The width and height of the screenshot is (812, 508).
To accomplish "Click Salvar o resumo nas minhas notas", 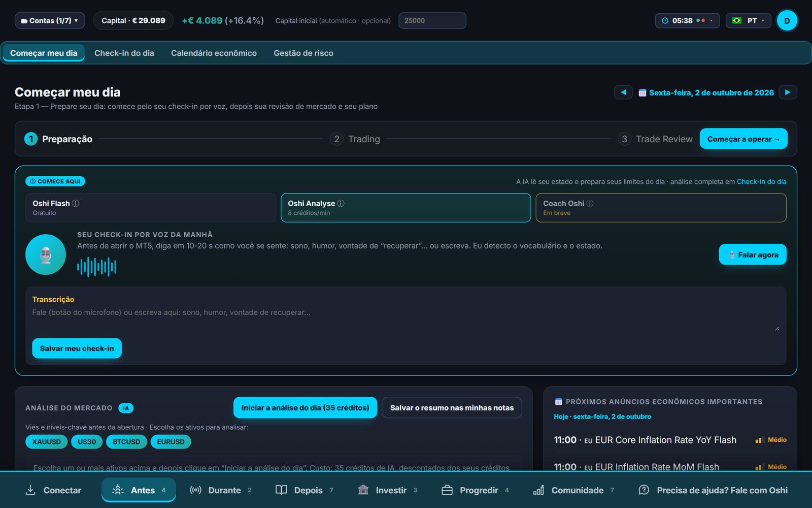I will (x=452, y=408).
